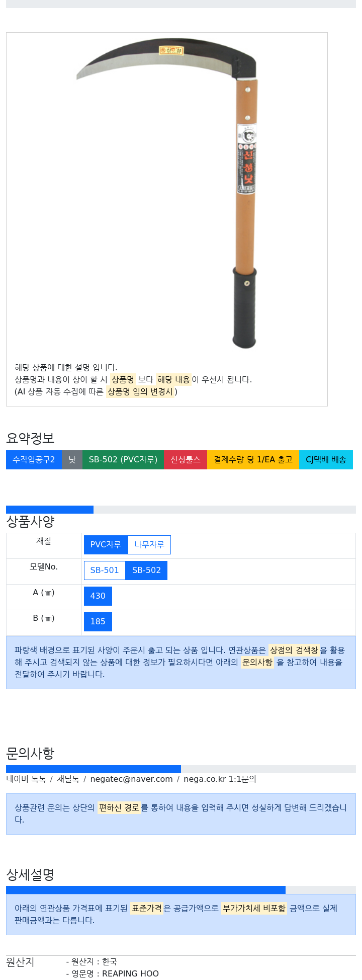This screenshot has width=362, height=980.
Task: Switch material to 나무자루
Action: point(149,545)
